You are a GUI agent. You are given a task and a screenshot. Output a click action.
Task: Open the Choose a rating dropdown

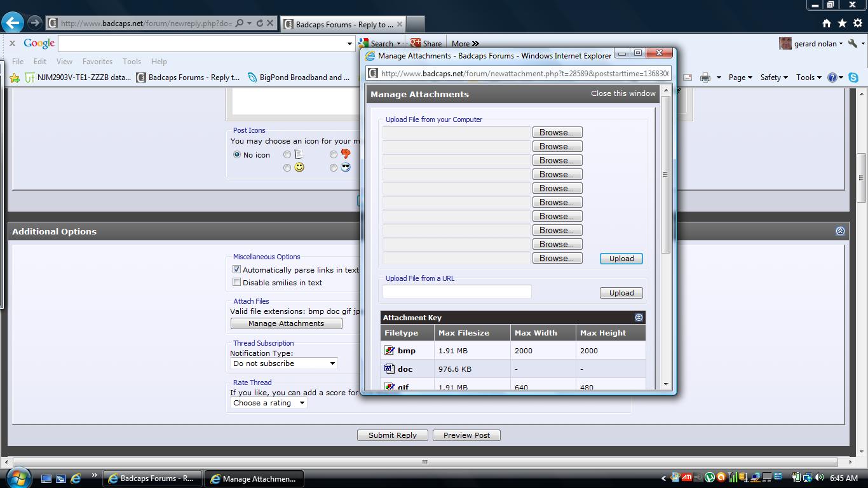pyautogui.click(x=268, y=403)
